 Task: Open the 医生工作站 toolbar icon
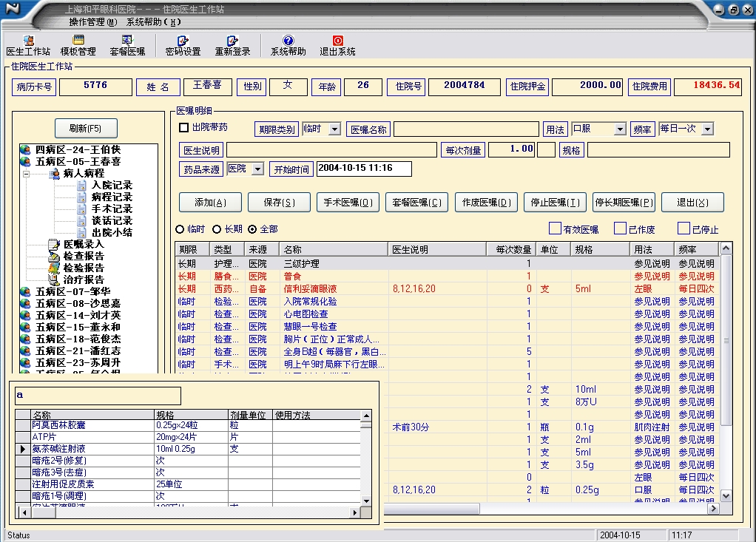point(28,46)
